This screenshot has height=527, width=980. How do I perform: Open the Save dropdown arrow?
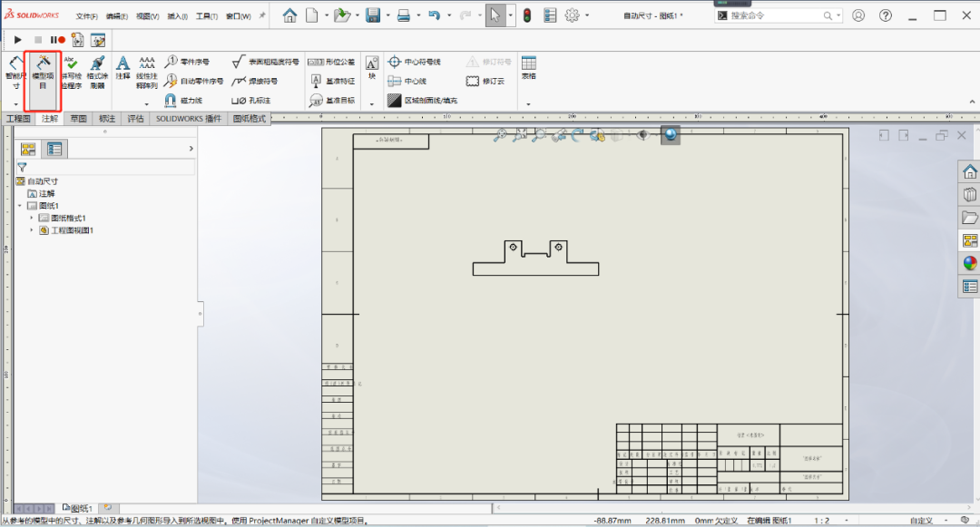[x=388, y=15]
